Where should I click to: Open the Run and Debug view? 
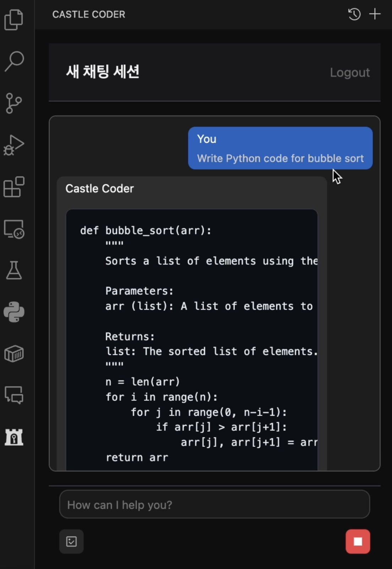(14, 145)
